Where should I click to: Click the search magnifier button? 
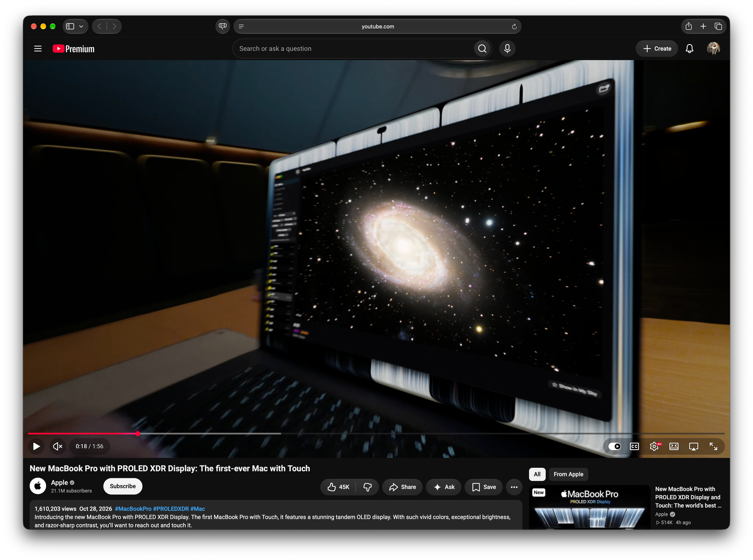click(x=482, y=49)
